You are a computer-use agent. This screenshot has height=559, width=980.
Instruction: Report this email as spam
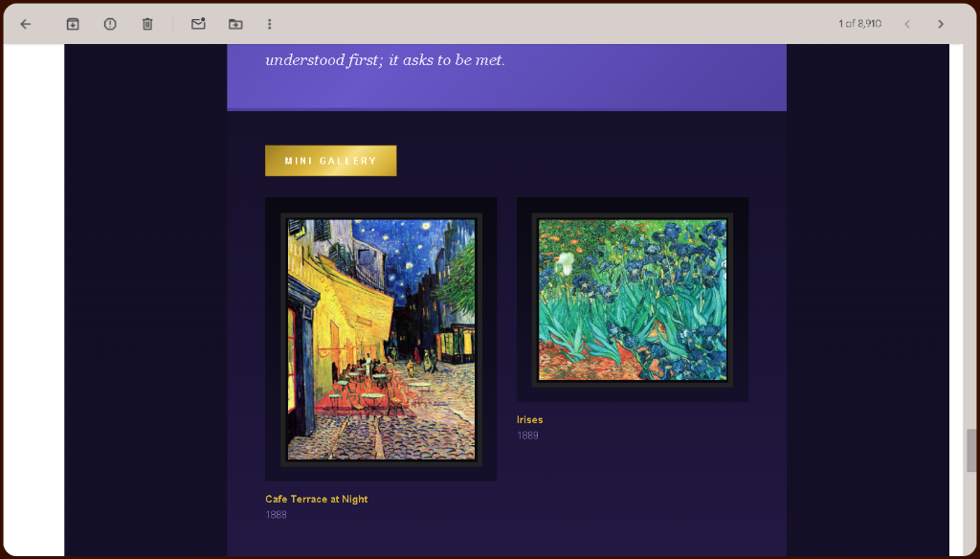click(x=109, y=24)
